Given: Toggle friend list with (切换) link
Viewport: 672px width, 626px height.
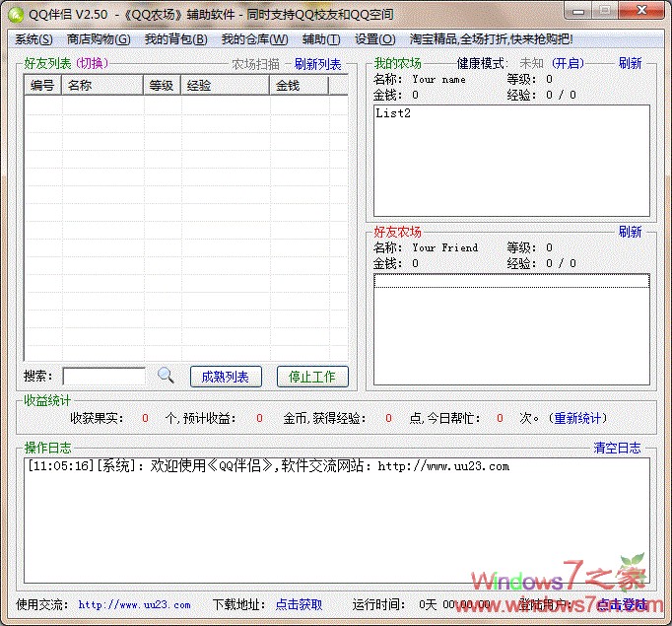Looking at the screenshot, I should [x=92, y=64].
